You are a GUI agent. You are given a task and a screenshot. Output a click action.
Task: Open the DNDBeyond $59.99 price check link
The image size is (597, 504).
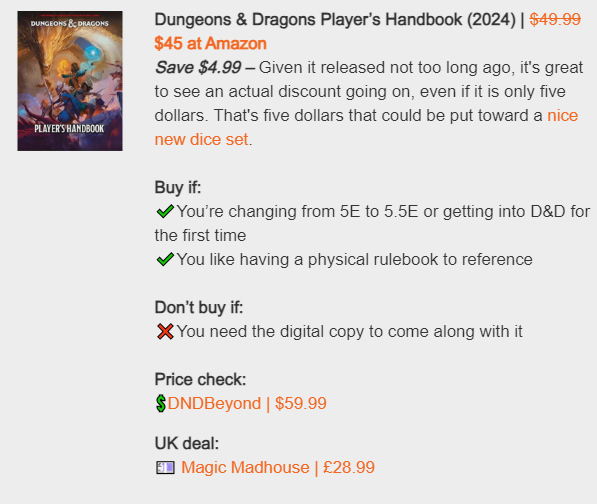[247, 403]
